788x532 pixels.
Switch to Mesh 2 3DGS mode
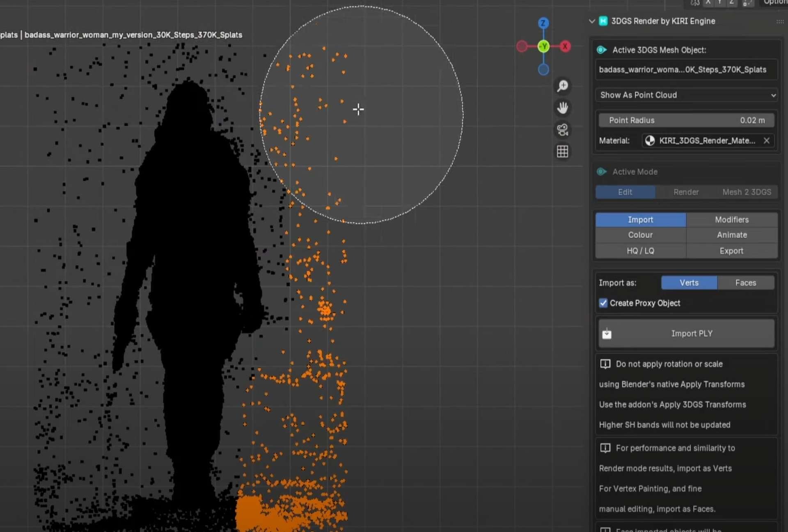(x=746, y=192)
